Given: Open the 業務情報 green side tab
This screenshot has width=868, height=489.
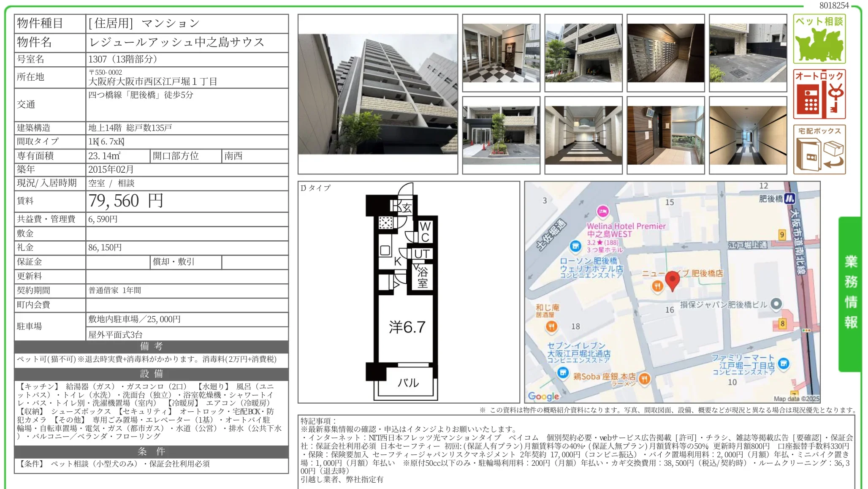Looking at the screenshot, I should [x=850, y=293].
